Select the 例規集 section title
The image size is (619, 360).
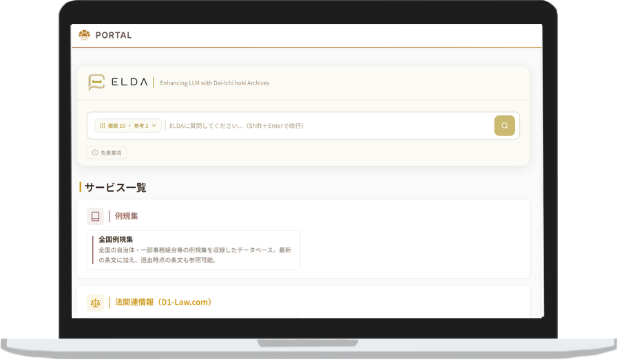coord(126,216)
